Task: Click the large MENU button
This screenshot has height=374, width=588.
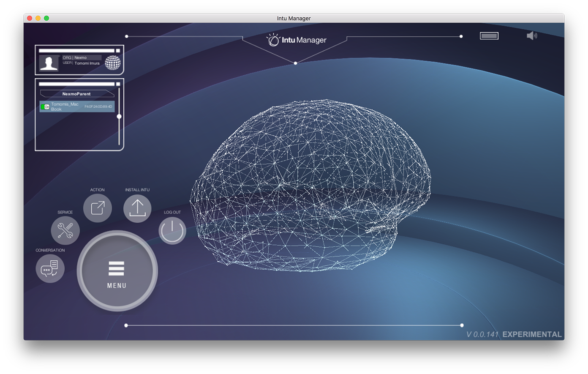Action: 117,271
